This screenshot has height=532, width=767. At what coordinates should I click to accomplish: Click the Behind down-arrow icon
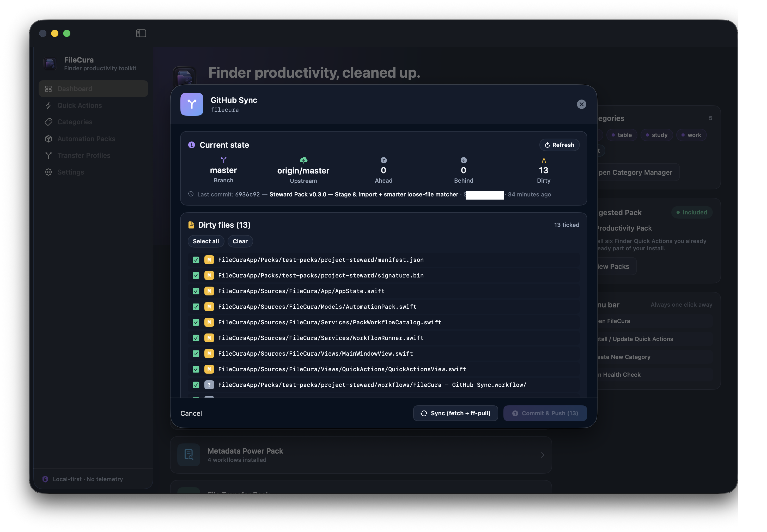(x=463, y=160)
